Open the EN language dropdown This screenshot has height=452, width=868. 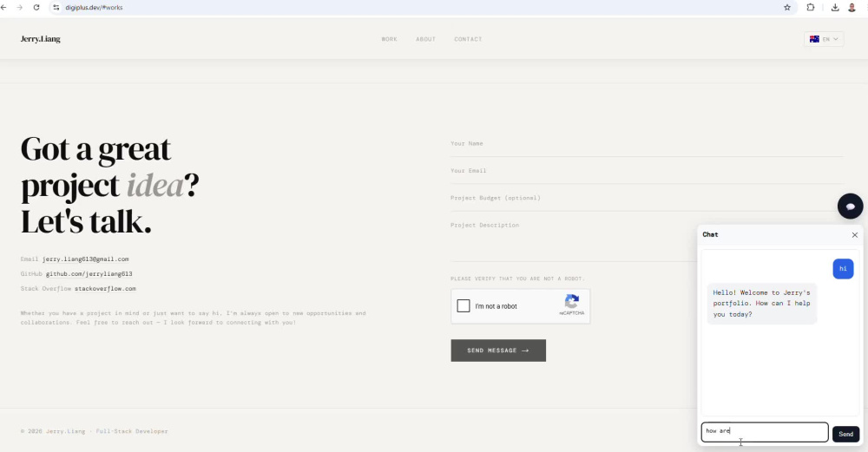824,39
